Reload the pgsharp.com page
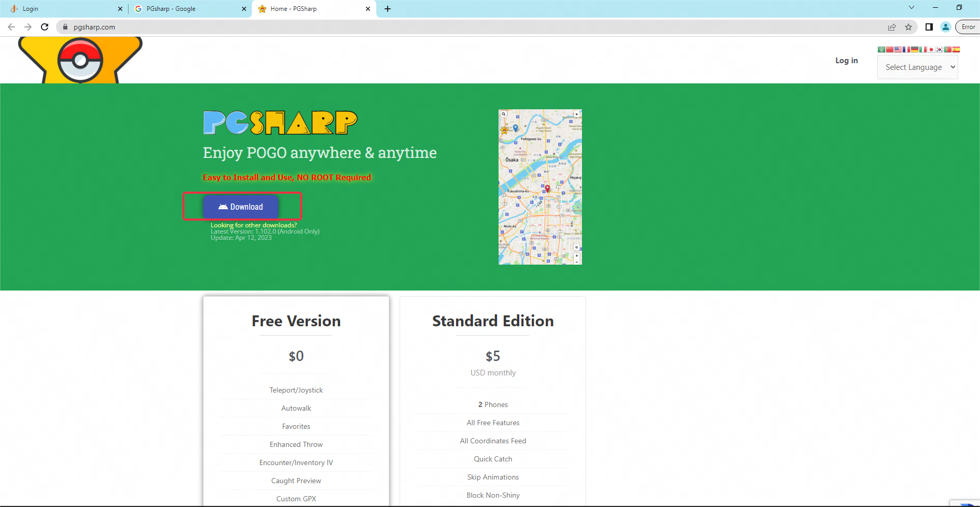 click(x=45, y=27)
